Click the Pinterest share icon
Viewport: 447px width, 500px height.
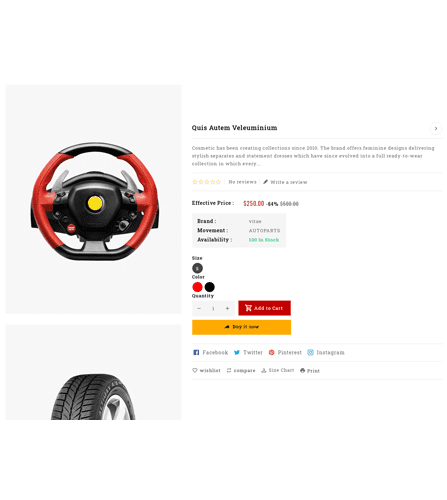point(272,352)
